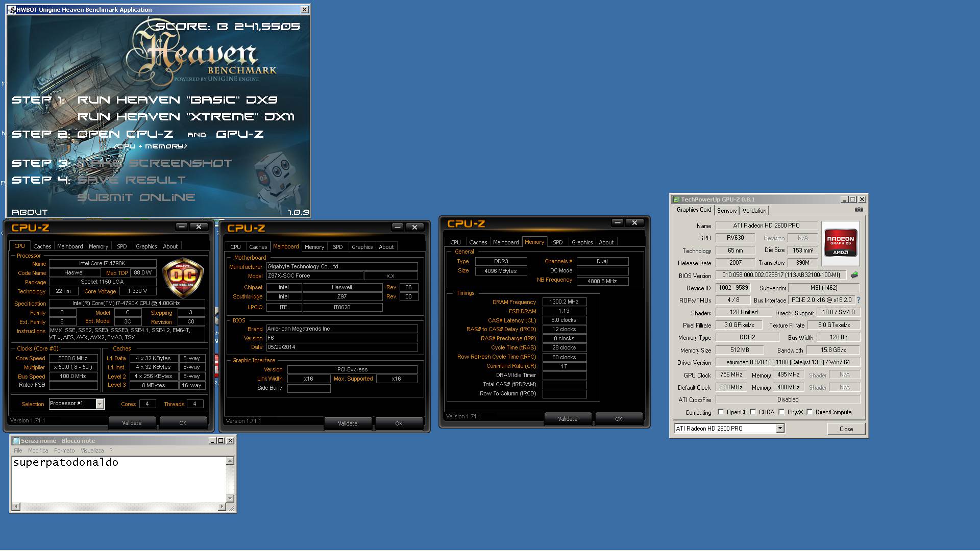Viewport: 980px width, 551px height.
Task: Click SAVE RESULT in Heaven window
Action: [131, 180]
